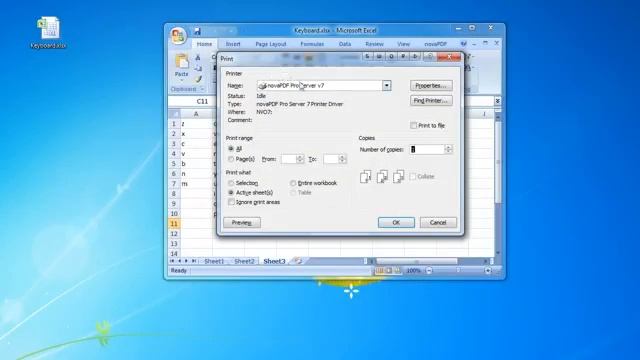Image resolution: width=640 pixels, height=360 pixels.
Task: Open the Home ribbon tab
Action: click(x=204, y=44)
